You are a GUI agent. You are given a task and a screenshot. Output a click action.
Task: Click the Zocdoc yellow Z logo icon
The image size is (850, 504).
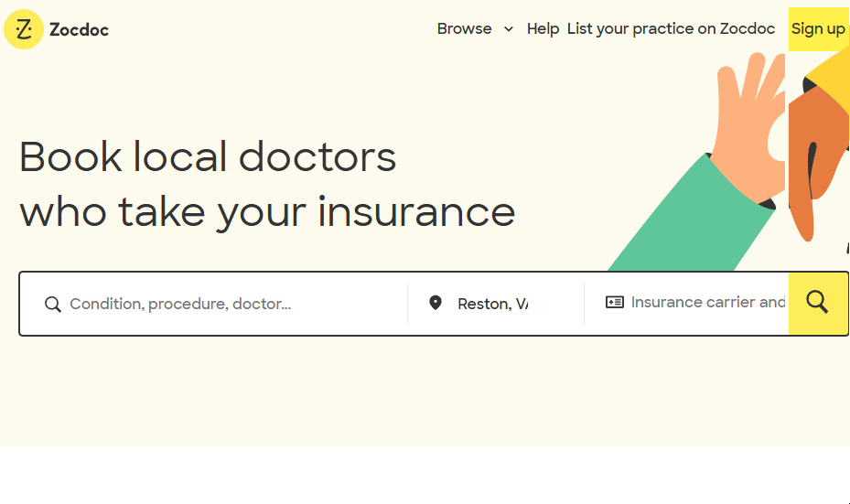point(23,29)
